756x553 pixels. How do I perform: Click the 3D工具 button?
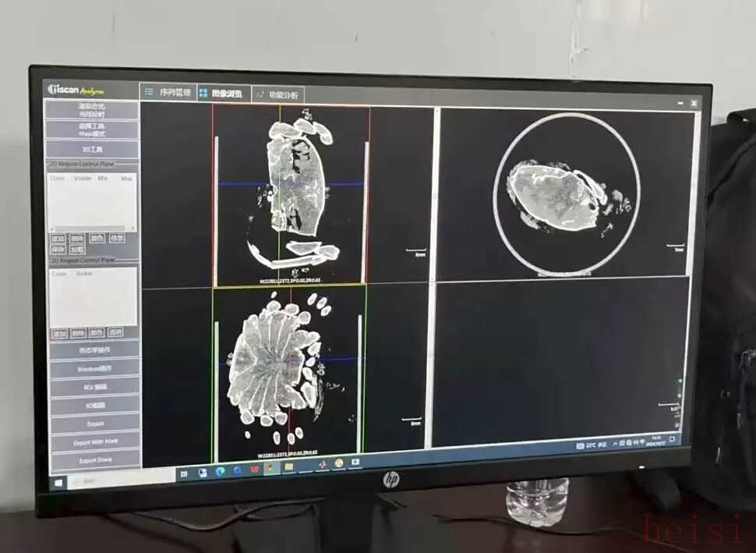tap(92, 149)
